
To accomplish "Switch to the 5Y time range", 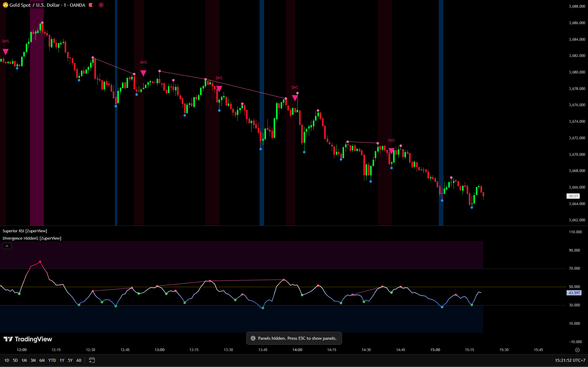I will pyautogui.click(x=70, y=360).
